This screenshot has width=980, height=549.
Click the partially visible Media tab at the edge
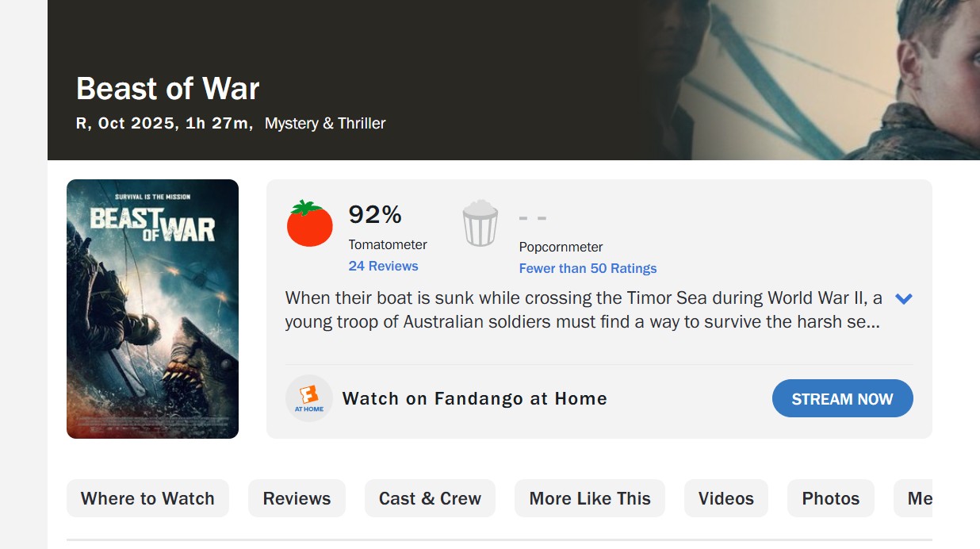(x=917, y=498)
